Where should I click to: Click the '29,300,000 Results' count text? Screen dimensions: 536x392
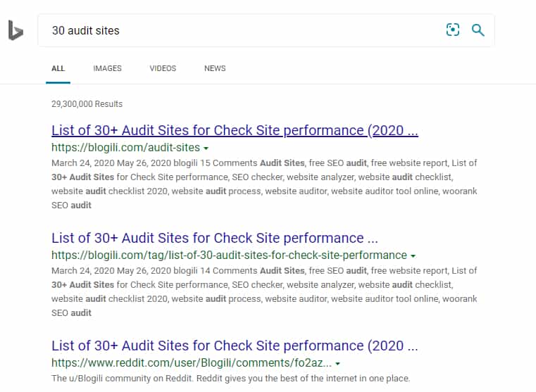pos(87,104)
